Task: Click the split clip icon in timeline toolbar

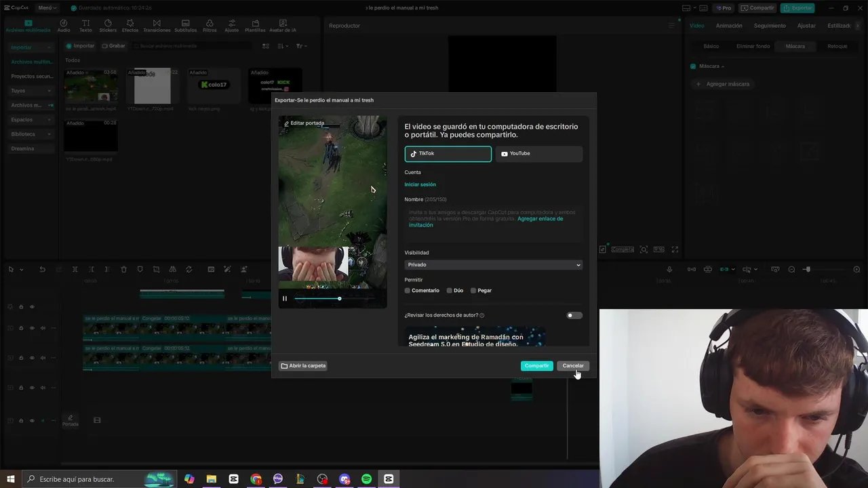Action: (x=75, y=270)
